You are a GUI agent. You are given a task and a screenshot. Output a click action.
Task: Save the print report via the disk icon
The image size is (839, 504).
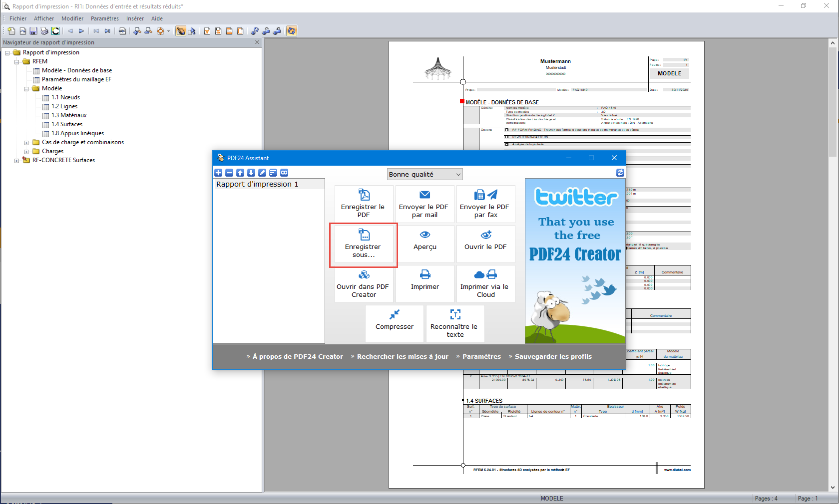click(x=32, y=31)
